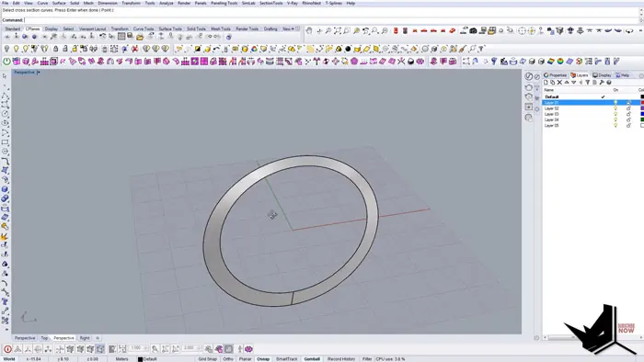Toggle SmartTrack in status bar
644x362 pixels.
click(287, 359)
